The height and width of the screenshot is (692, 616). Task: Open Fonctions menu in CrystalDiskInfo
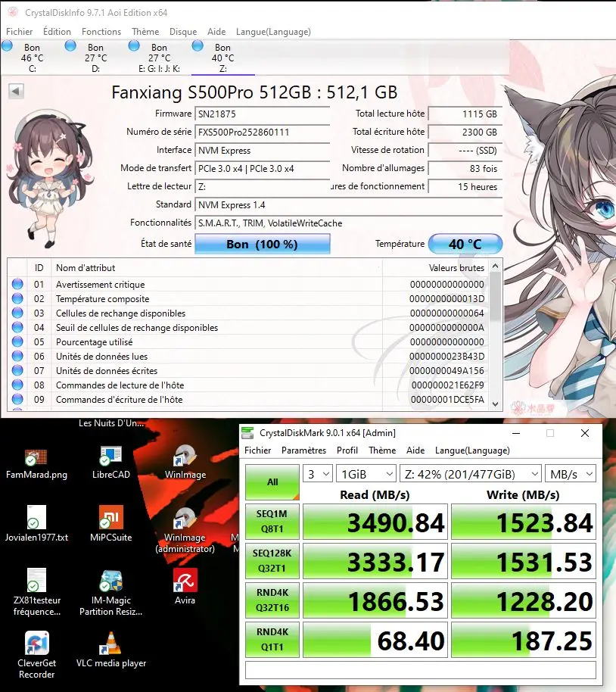[101, 32]
